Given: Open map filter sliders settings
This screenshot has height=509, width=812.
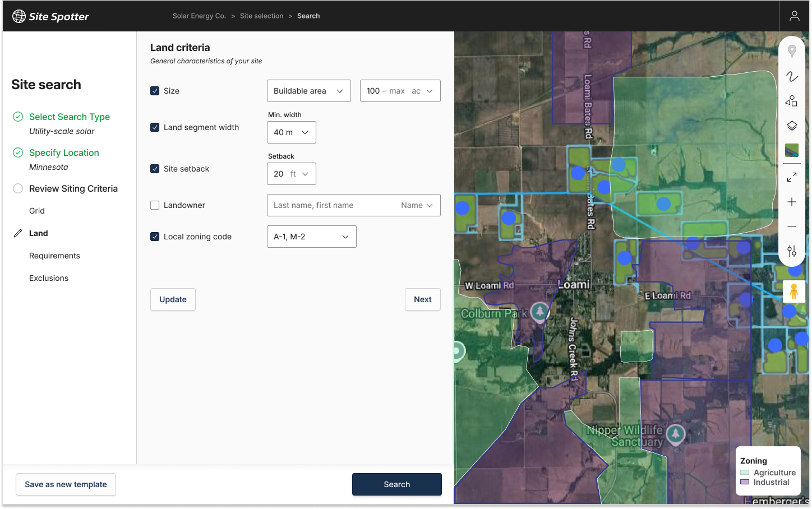Looking at the screenshot, I should click(x=792, y=251).
